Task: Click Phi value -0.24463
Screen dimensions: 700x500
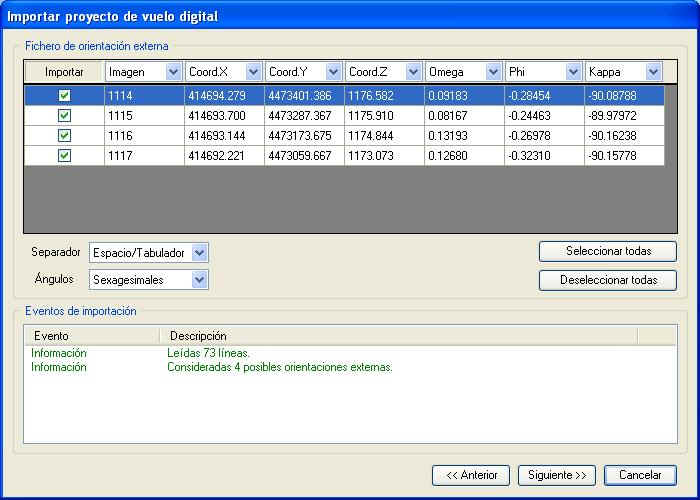Action: 544,116
